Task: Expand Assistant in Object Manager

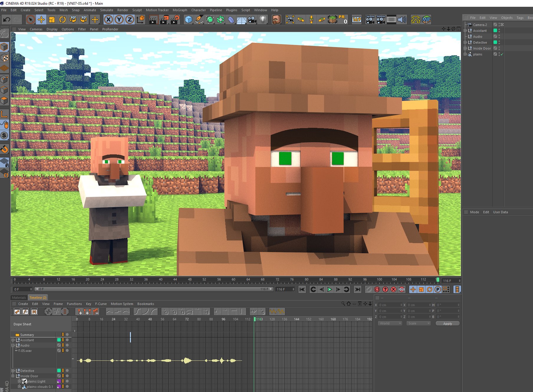Action: click(465, 31)
